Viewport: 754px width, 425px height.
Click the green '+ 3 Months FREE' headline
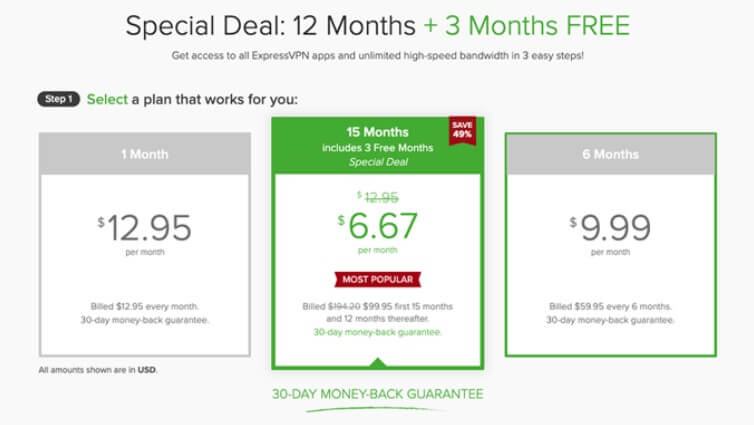(527, 26)
